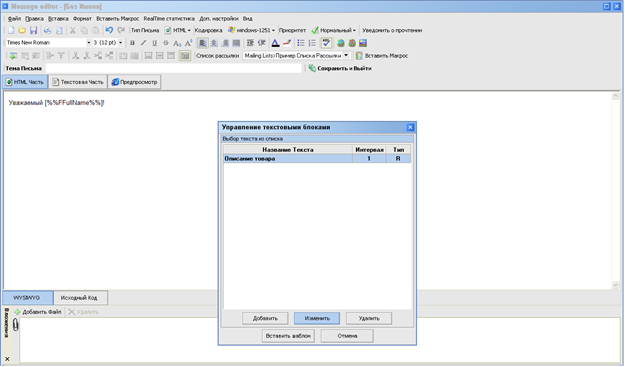
Task: Align text right
Action: click(225, 43)
